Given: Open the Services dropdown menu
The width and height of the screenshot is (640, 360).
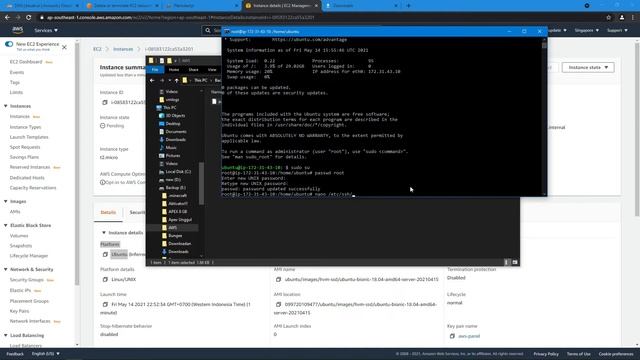Looking at the screenshot, I should 46,30.
